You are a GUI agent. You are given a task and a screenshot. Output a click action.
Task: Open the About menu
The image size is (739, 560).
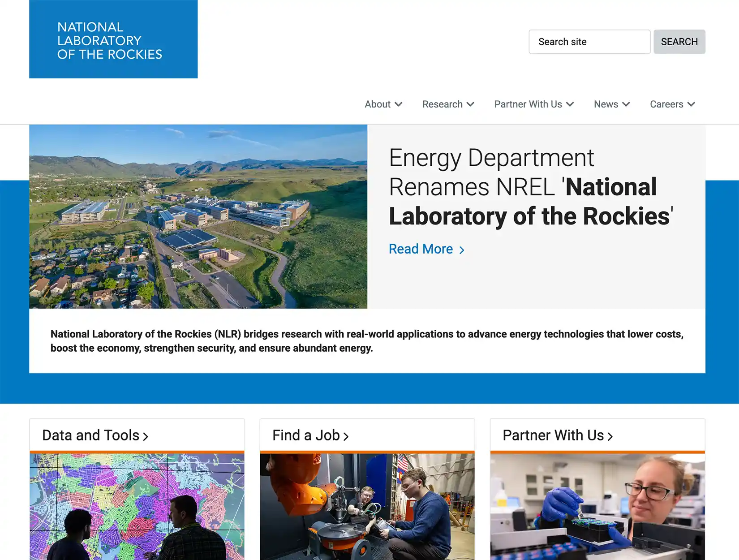coord(378,104)
